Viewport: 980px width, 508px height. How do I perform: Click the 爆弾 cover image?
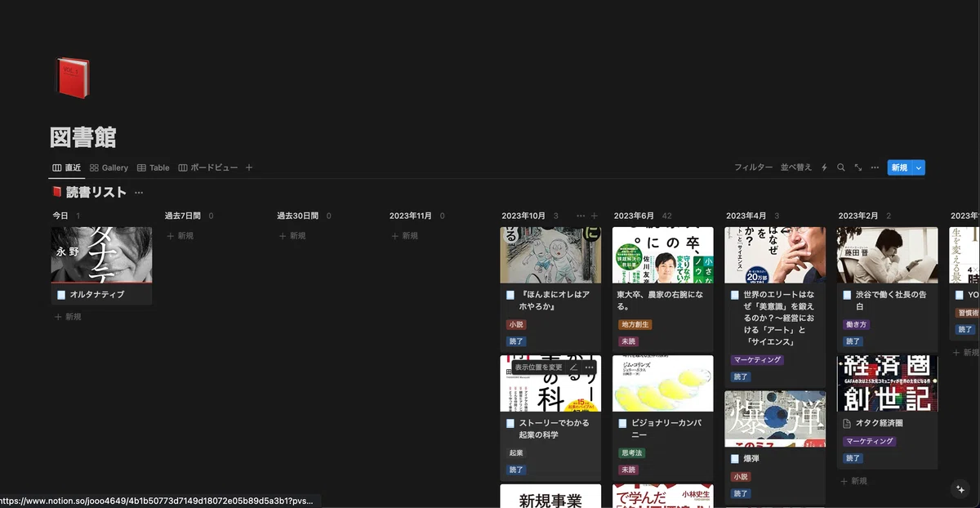click(774, 418)
